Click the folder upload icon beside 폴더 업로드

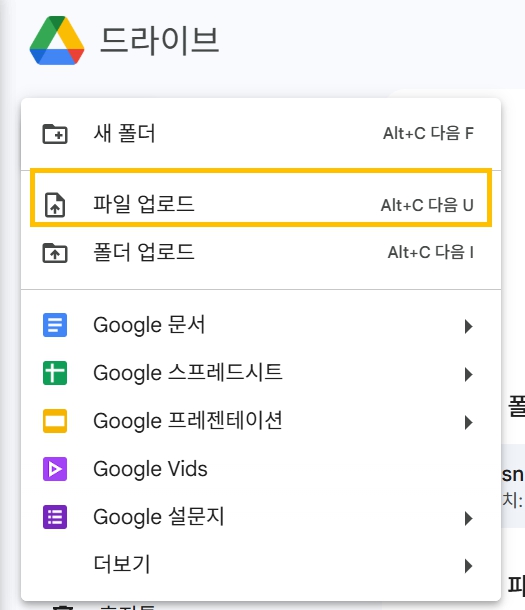(55, 253)
